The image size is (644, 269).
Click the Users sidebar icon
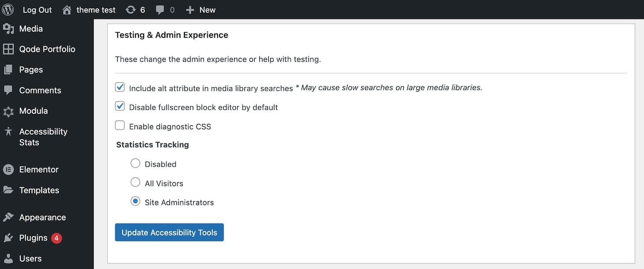point(9,258)
